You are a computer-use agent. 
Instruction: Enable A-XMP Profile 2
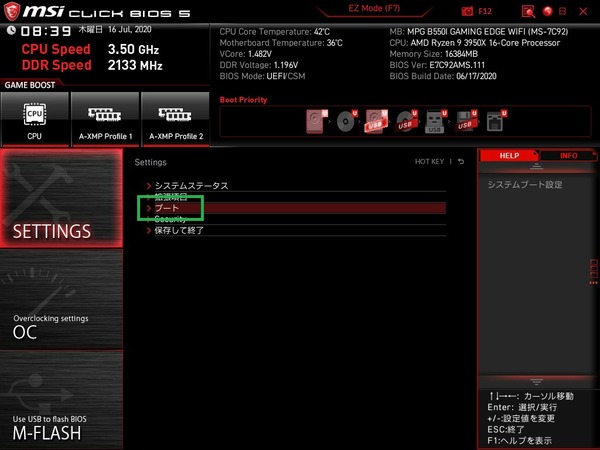tap(175, 120)
